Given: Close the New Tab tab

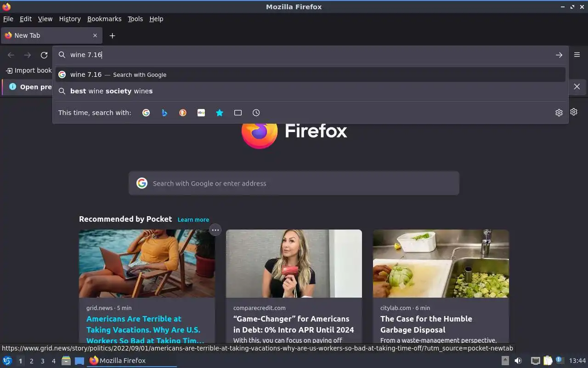Looking at the screenshot, I should click(x=95, y=35).
